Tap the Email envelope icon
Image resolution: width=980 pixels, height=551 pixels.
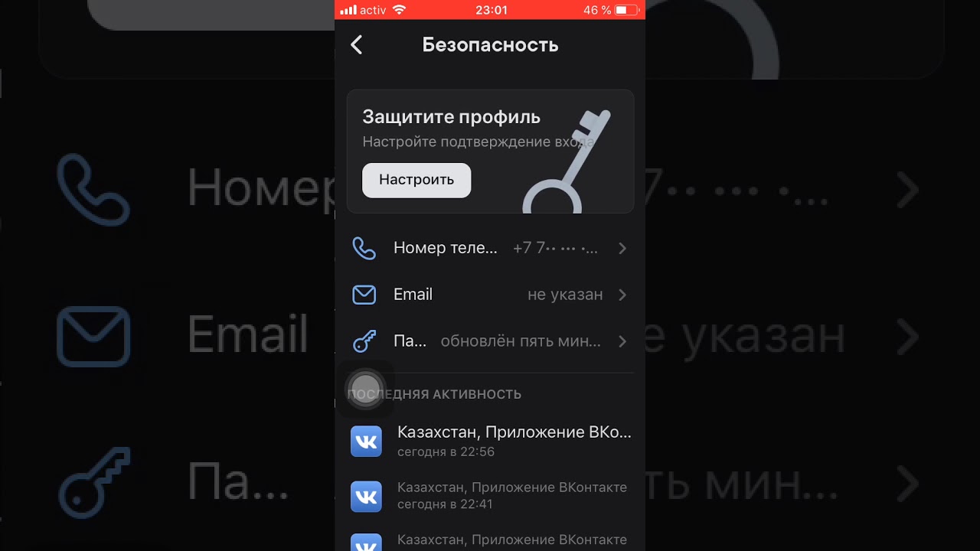(364, 295)
